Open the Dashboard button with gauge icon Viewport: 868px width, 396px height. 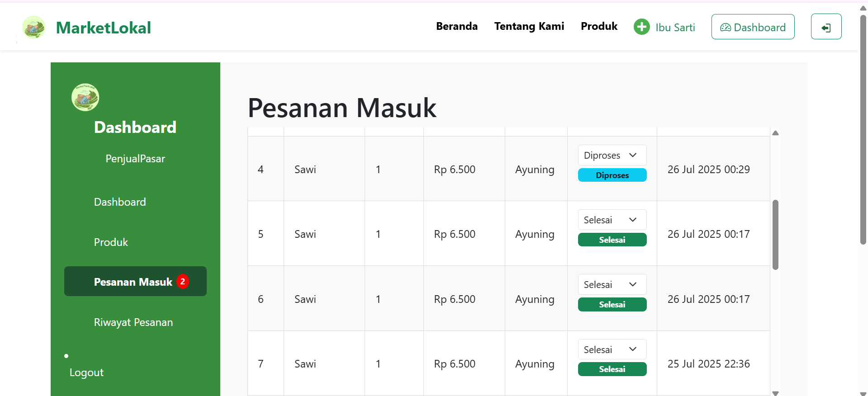pyautogui.click(x=753, y=27)
